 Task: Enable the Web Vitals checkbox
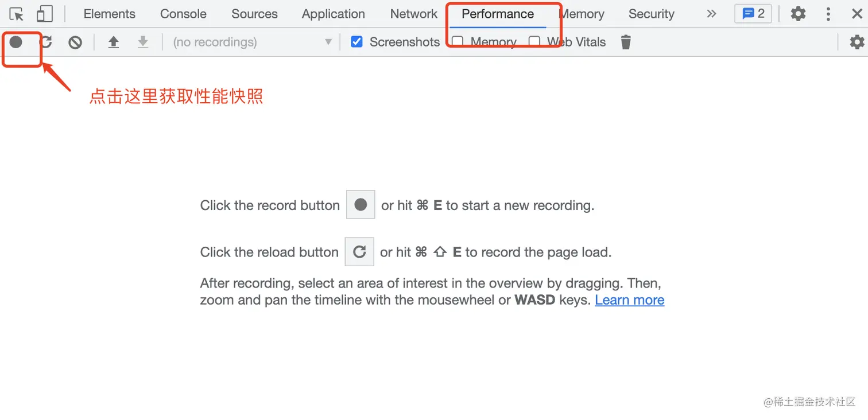pyautogui.click(x=534, y=42)
